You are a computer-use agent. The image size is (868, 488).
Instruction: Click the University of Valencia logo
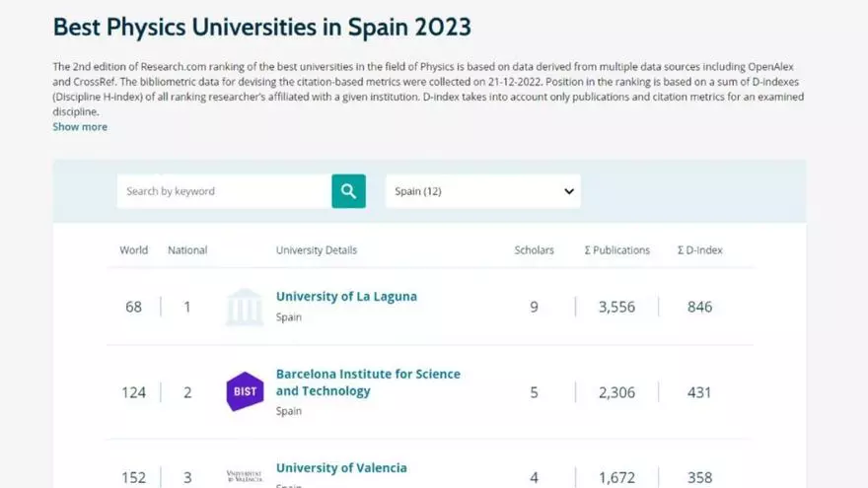tap(245, 477)
